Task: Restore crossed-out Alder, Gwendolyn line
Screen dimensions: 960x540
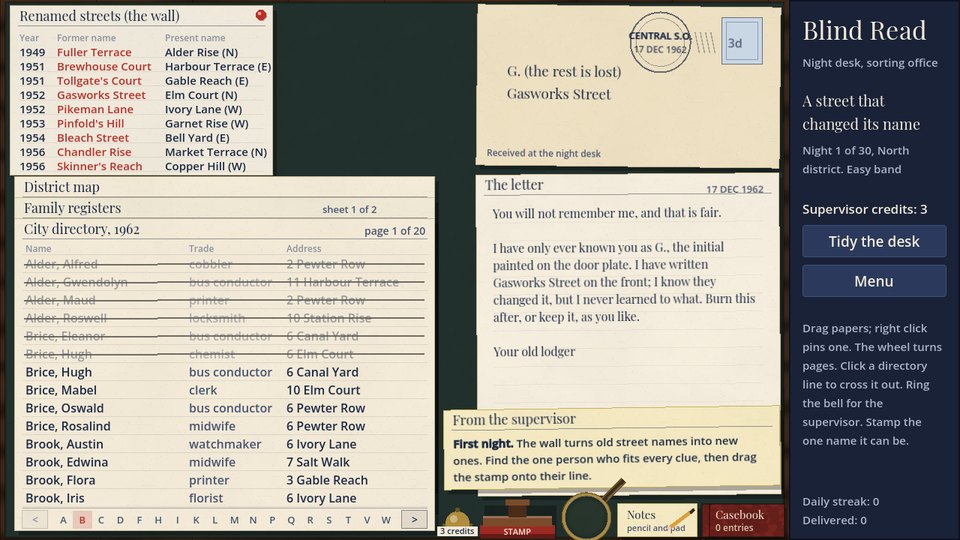Action: pos(225,282)
